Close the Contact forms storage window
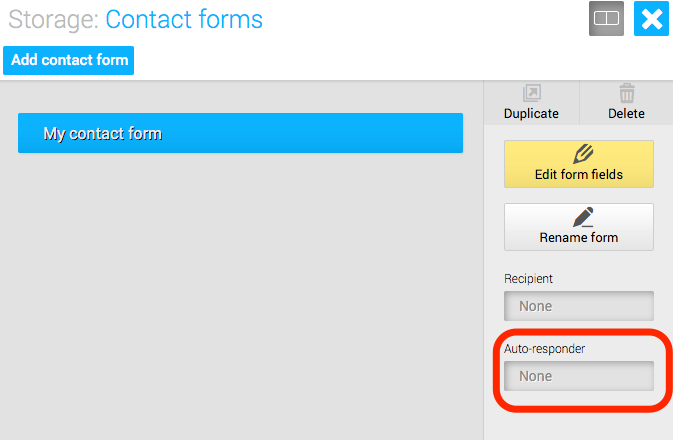Viewport: 673px width, 440px height. coord(651,18)
